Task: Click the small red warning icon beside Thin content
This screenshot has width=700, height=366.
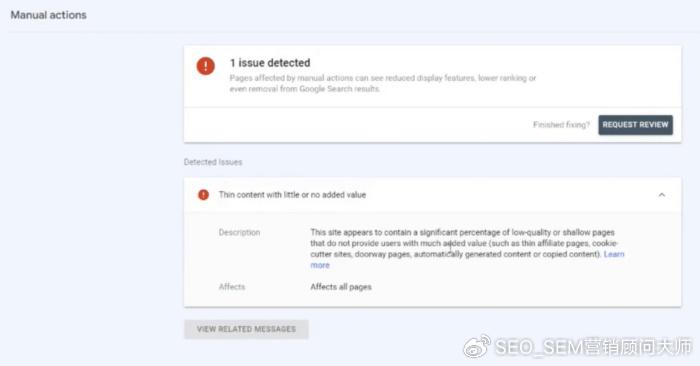Action: pyautogui.click(x=203, y=195)
